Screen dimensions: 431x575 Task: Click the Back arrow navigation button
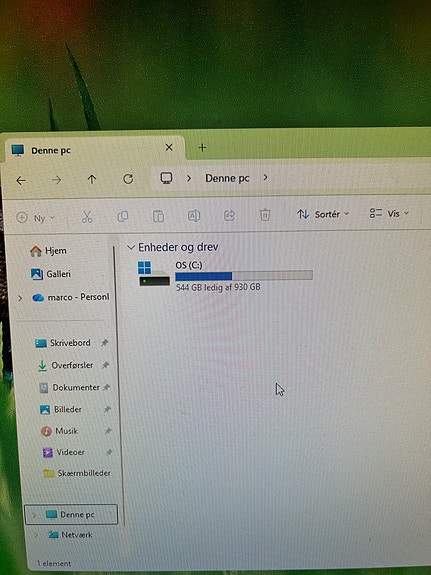pyautogui.click(x=21, y=180)
